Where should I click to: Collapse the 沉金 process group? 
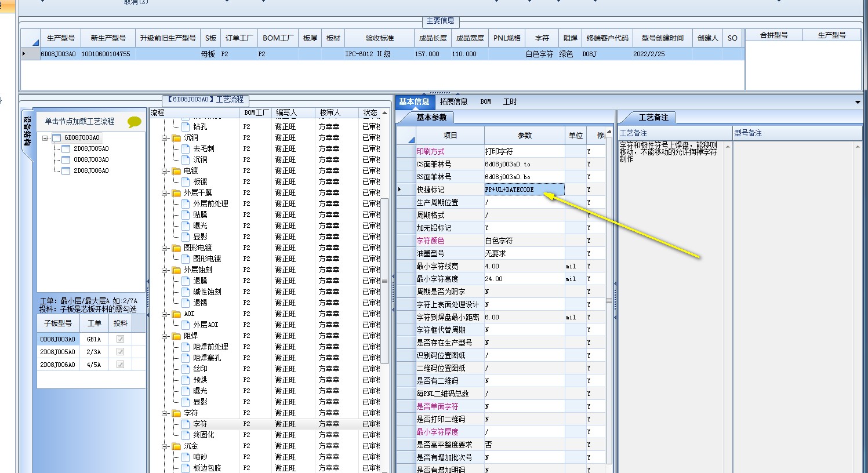(x=165, y=446)
